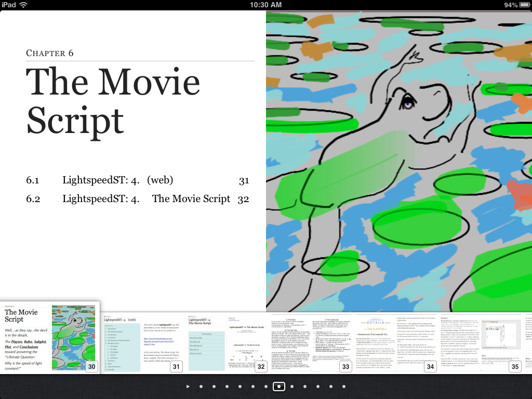Click the page 30 number badge

point(91,367)
